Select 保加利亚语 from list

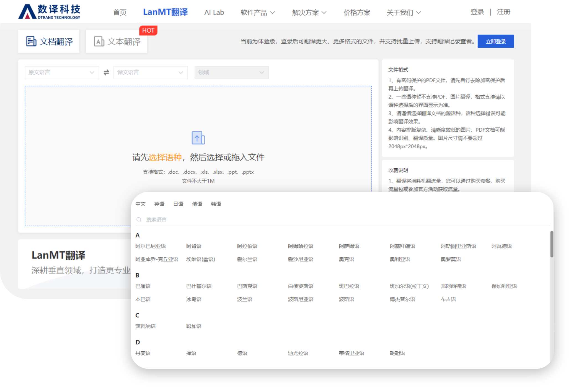[x=504, y=286]
